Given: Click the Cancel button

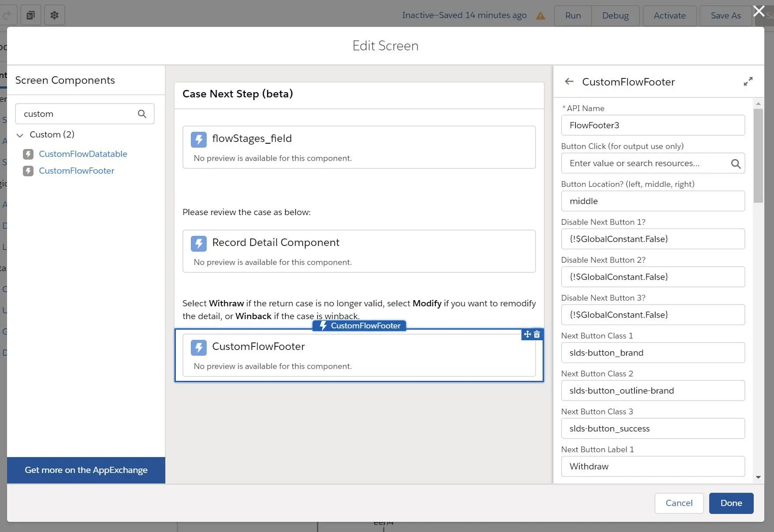Looking at the screenshot, I should (679, 503).
